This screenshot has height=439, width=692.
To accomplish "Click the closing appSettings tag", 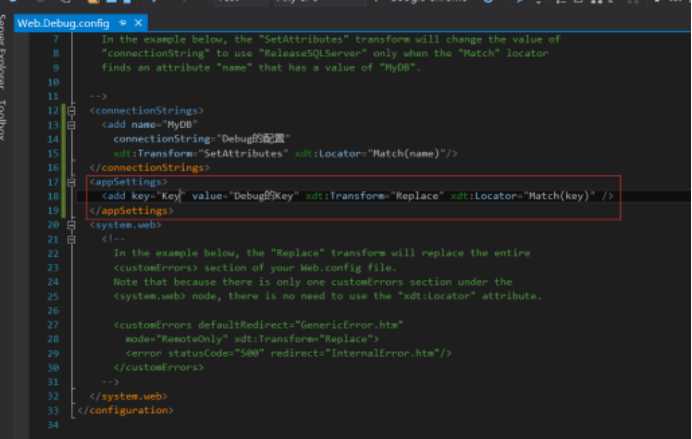I will pos(132,211).
